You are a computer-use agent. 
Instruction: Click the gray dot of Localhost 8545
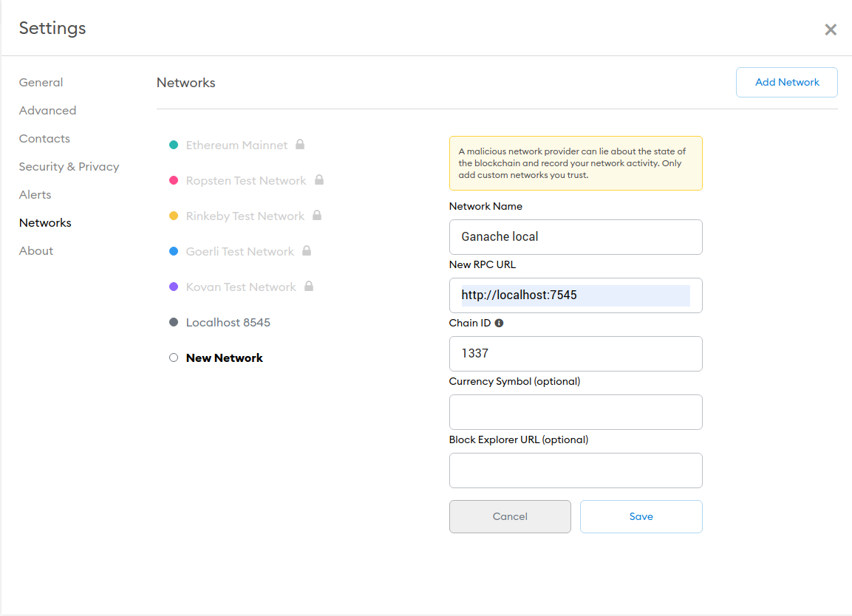pyautogui.click(x=174, y=322)
